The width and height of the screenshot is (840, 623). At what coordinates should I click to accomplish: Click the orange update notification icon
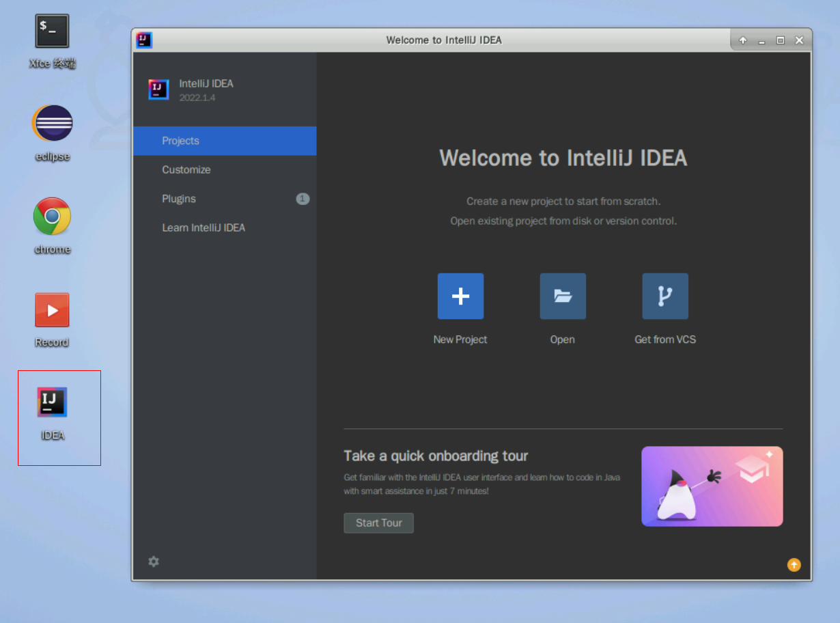(794, 564)
